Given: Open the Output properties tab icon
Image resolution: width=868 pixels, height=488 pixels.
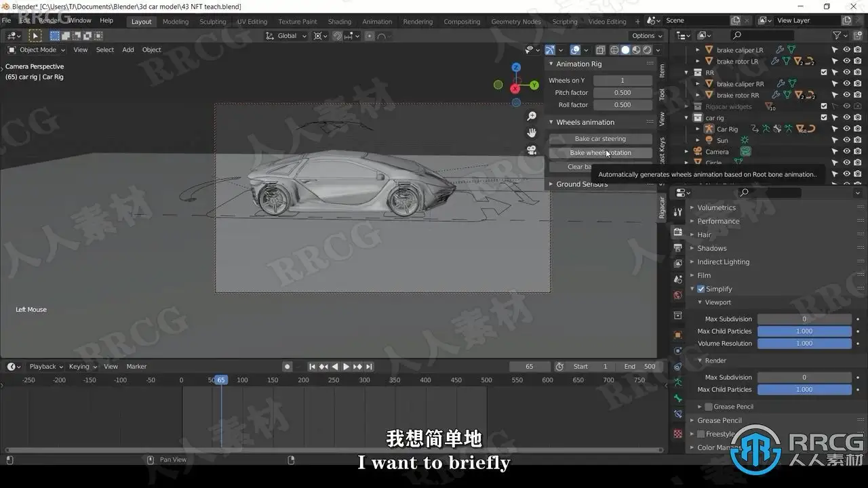Looking at the screenshot, I should point(677,248).
